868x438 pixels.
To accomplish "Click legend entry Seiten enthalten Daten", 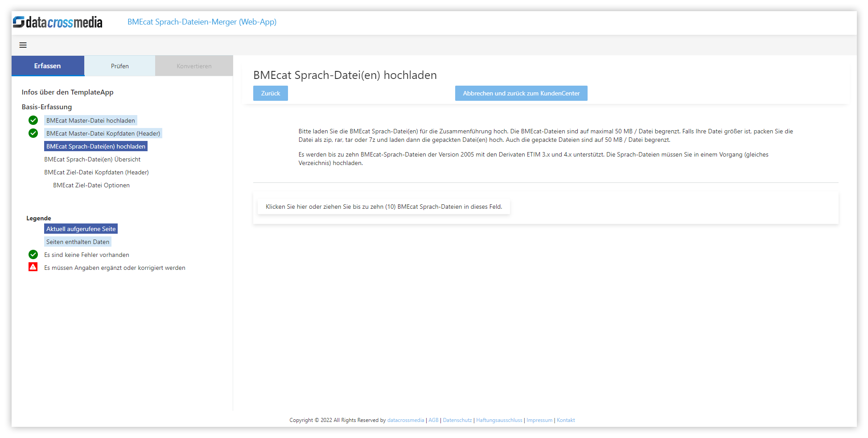I will point(78,242).
